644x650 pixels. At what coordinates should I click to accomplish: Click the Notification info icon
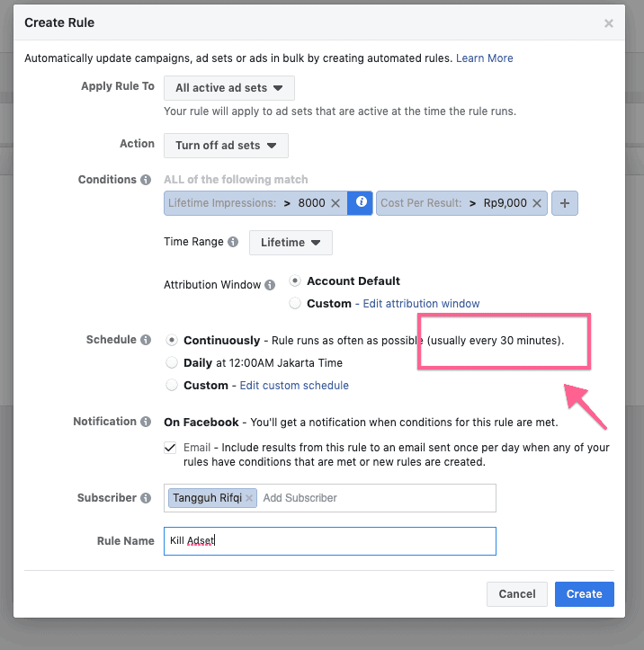tap(146, 422)
